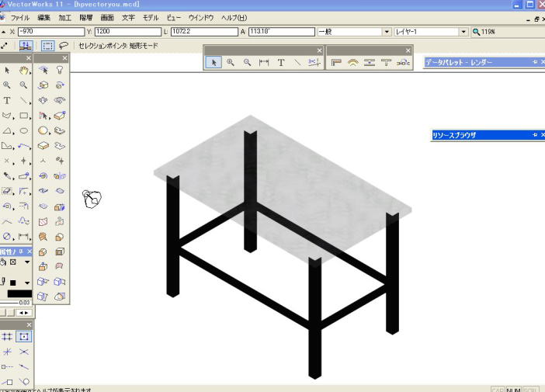Click the A angle field showing 113.18°
Image resolution: width=545 pixels, height=392 pixels.
[282, 32]
